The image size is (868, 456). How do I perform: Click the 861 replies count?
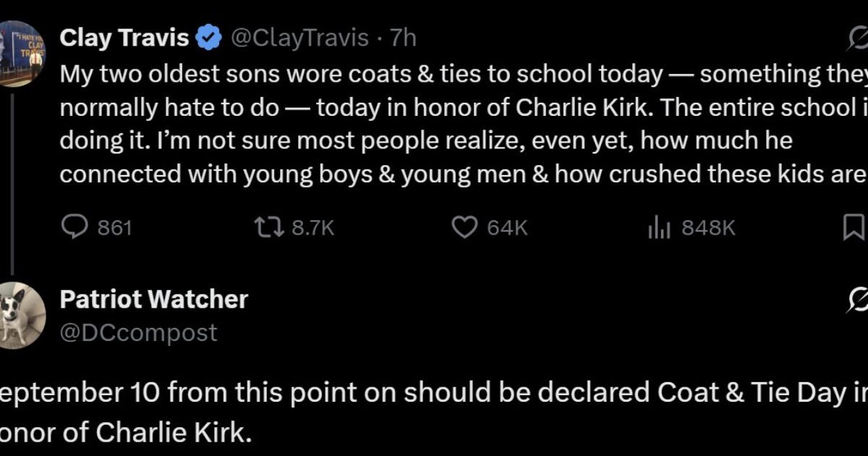click(x=114, y=228)
